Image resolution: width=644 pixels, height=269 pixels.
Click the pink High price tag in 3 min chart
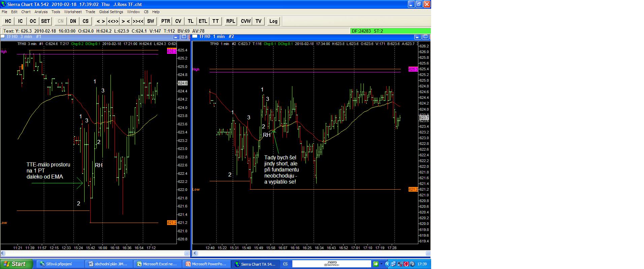point(171,51)
